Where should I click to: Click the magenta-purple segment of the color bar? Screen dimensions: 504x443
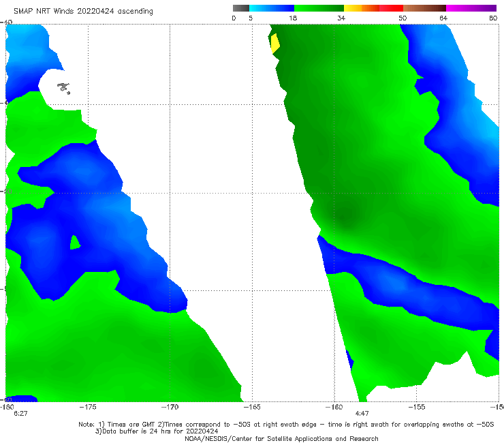click(x=471, y=8)
